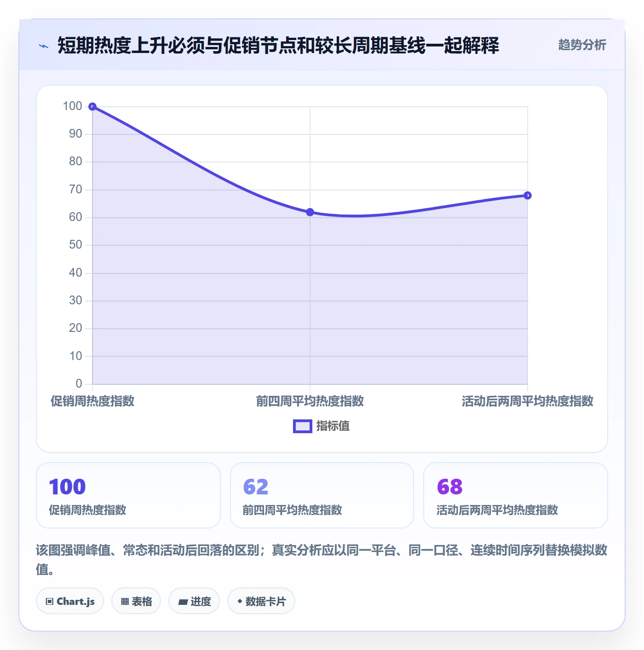644x650 pixels.
Task: Click the grid icon in 表格 chip
Action: point(125,602)
